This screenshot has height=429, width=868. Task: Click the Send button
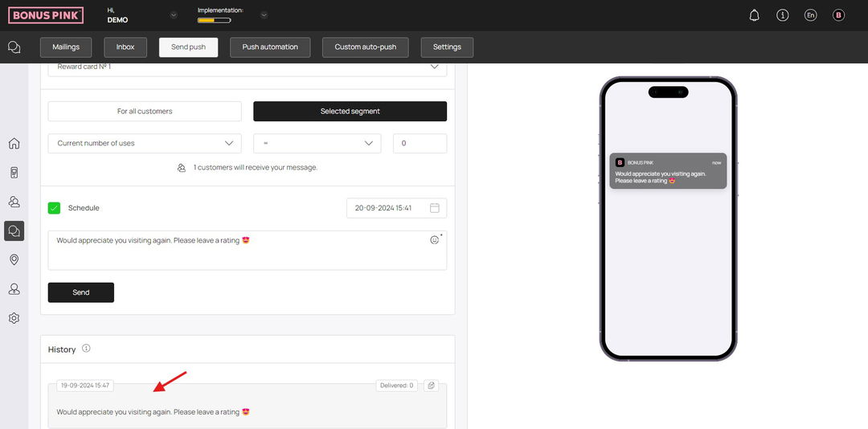(81, 292)
